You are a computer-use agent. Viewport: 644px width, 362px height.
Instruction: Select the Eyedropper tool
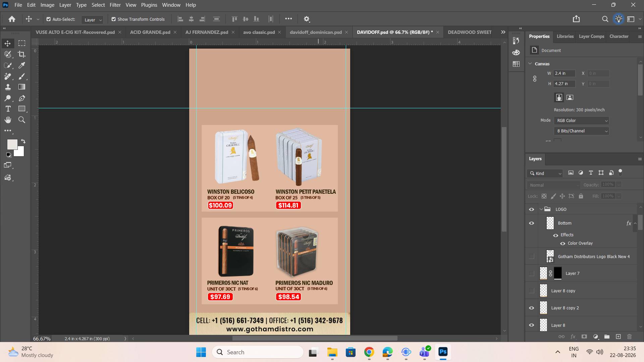[22, 65]
